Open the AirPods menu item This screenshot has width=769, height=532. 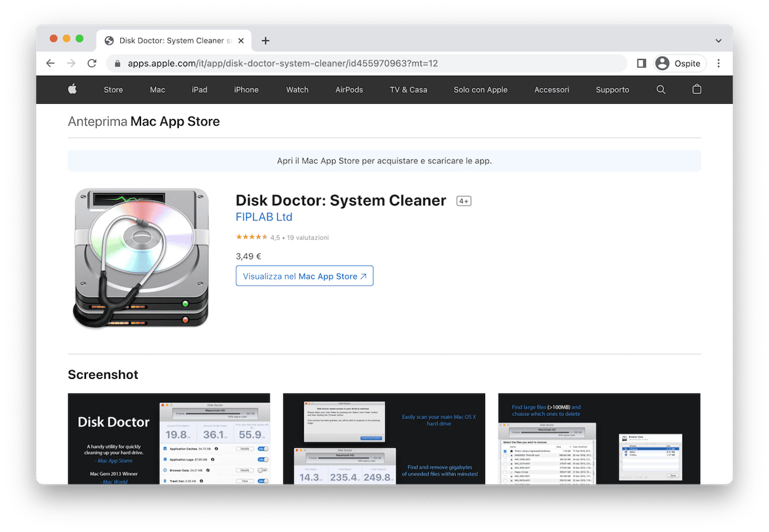coord(349,90)
